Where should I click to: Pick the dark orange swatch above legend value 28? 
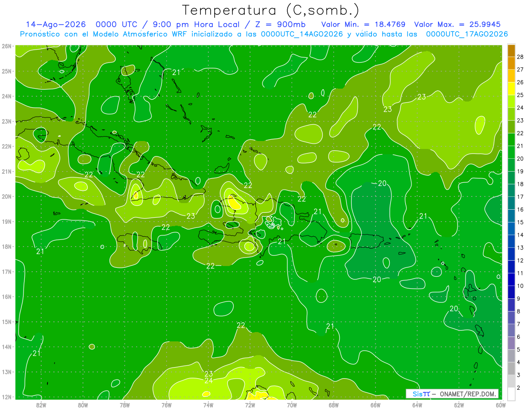(511, 51)
